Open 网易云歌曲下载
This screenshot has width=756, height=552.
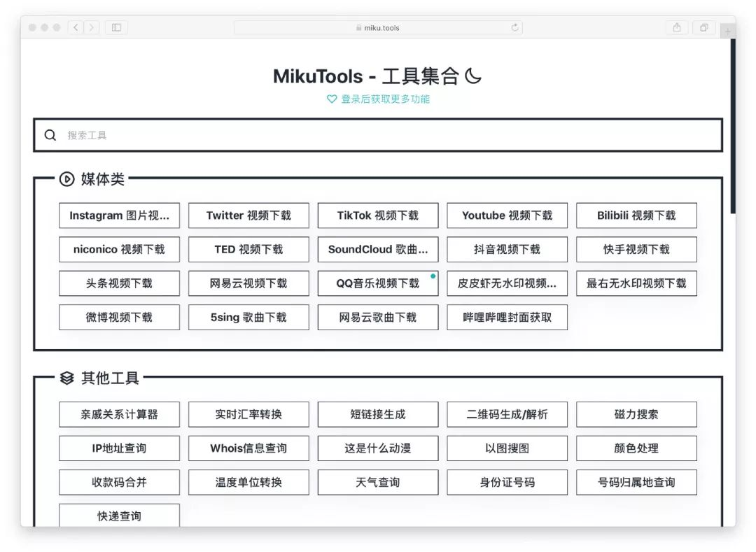[377, 318]
